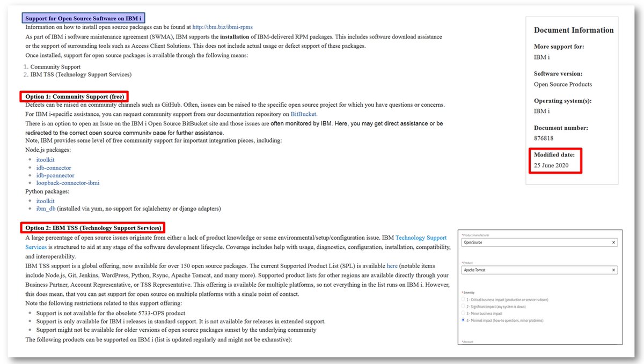Open itoolkit link under Node.js packages
644x364 pixels.
[x=45, y=160]
